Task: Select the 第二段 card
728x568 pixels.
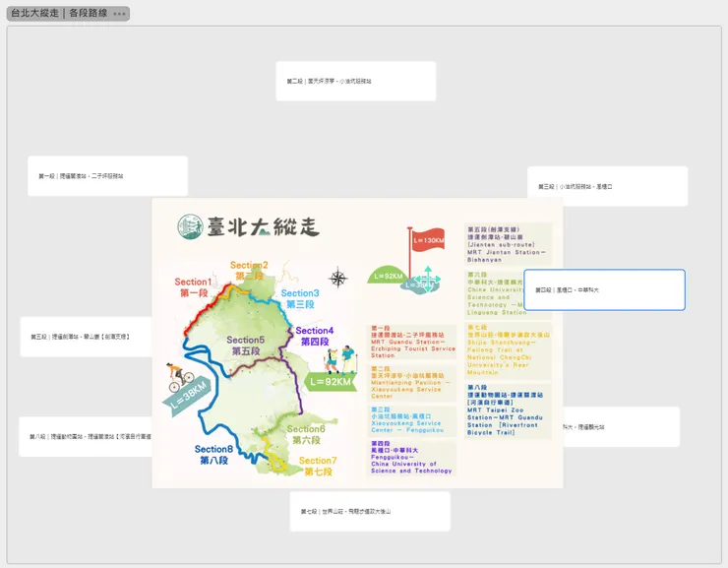Action: point(356,82)
